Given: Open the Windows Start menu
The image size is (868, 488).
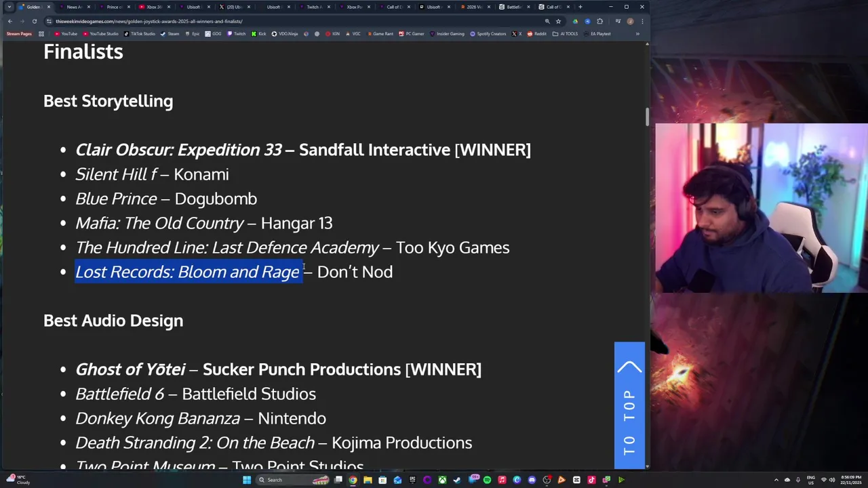Looking at the screenshot, I should click(247, 480).
